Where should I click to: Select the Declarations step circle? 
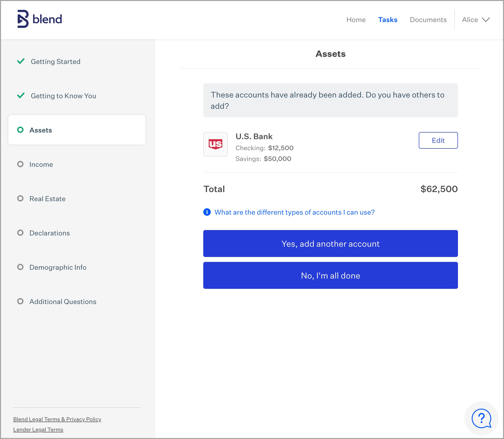point(20,233)
